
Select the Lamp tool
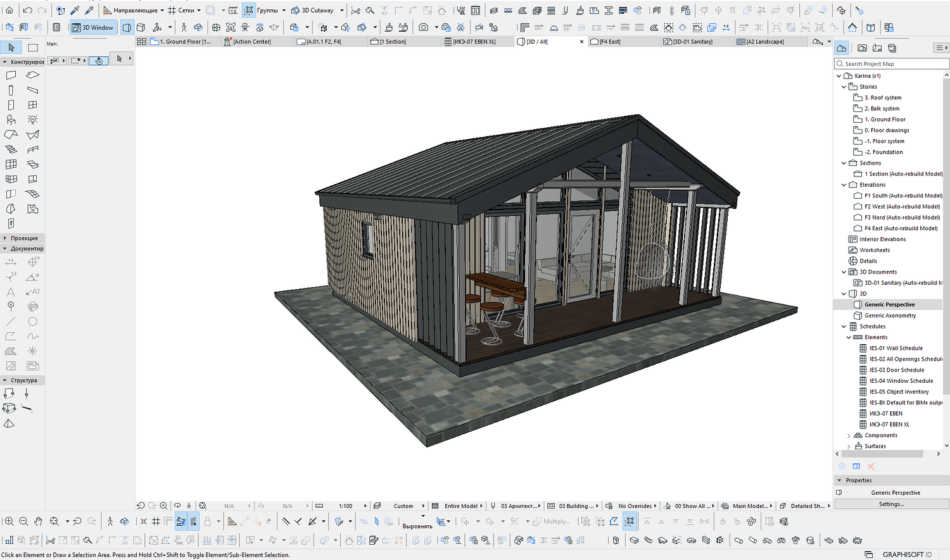click(33, 120)
